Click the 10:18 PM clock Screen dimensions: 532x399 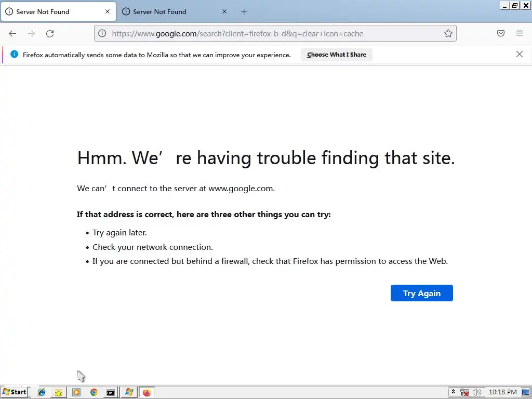pos(503,392)
